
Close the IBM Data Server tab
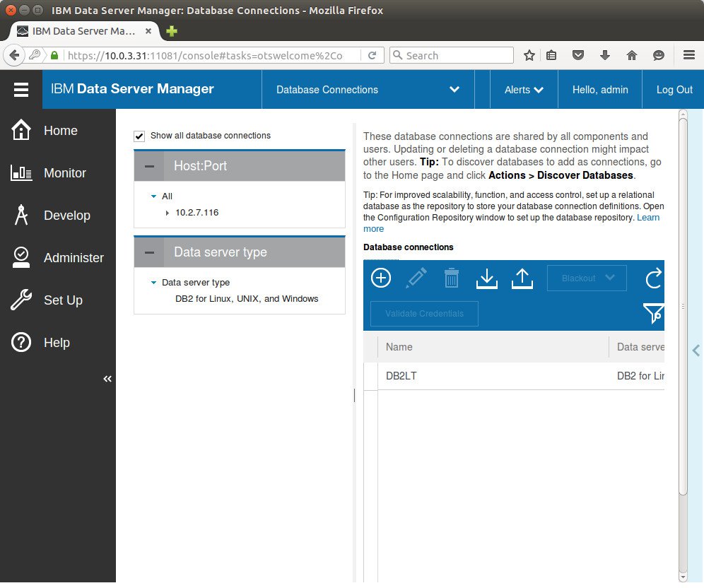click(x=148, y=31)
